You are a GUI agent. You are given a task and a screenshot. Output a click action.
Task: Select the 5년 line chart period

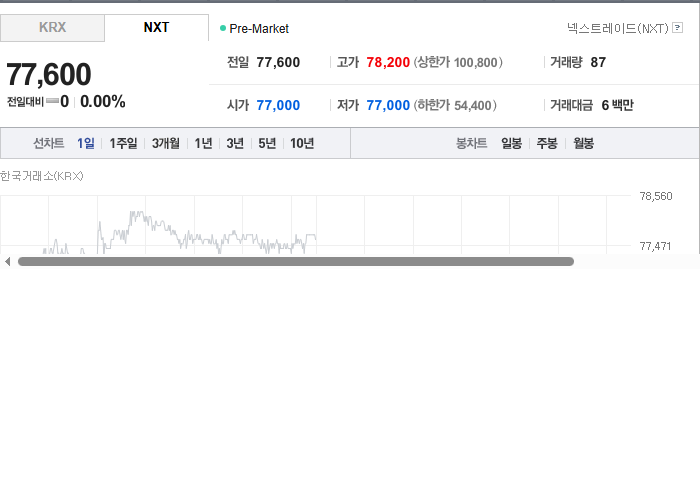coord(267,143)
